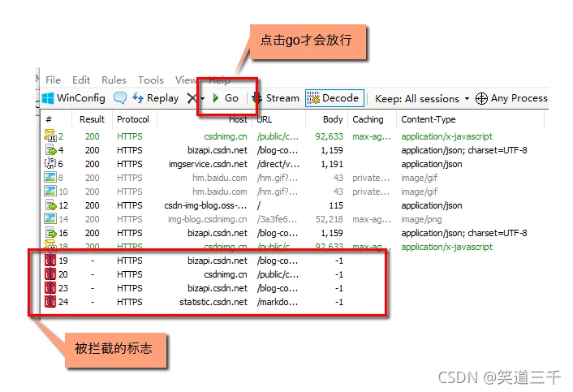Sort by the Protocol column header
The height and width of the screenshot is (392, 573).
point(133,119)
